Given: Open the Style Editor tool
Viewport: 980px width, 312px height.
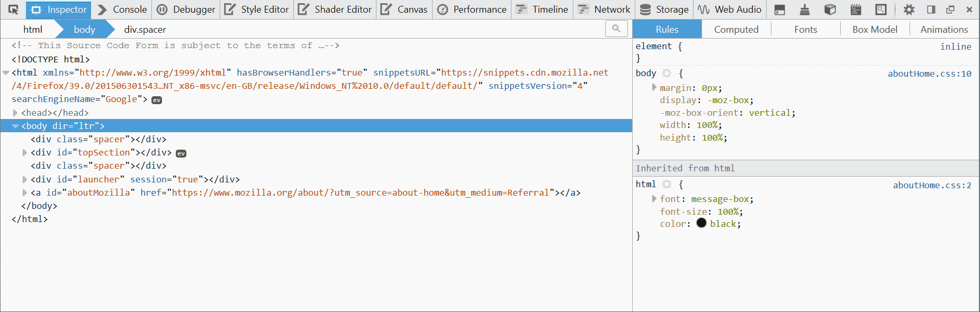Looking at the screenshot, I should point(256,10).
